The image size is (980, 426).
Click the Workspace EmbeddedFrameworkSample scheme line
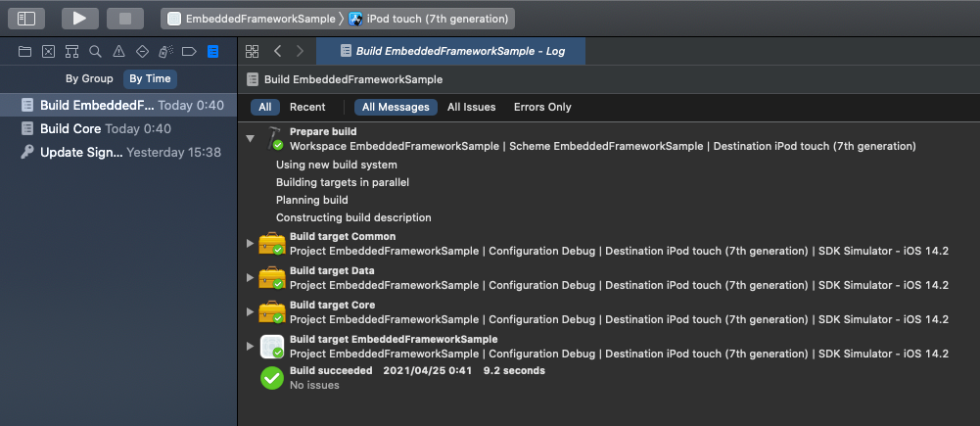click(x=602, y=146)
